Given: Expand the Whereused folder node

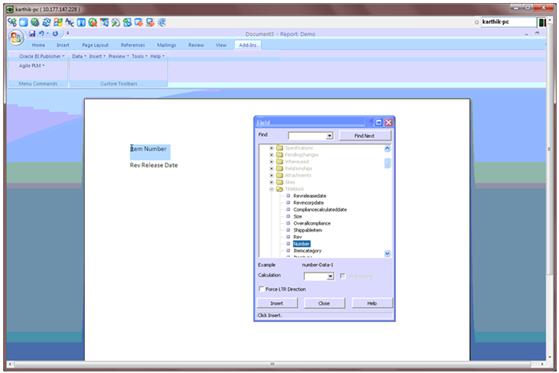Looking at the screenshot, I should (271, 162).
